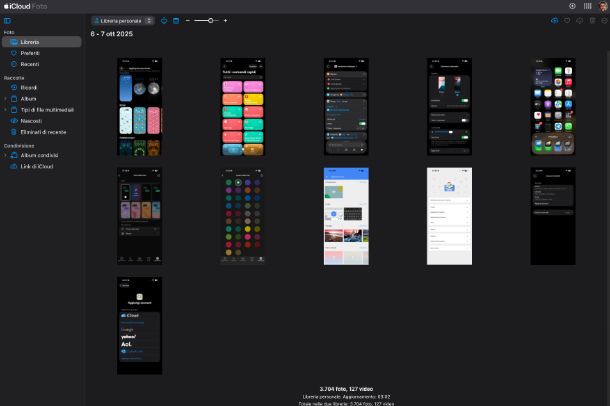
Task: Open Link di iCloud section
Action: 37,166
